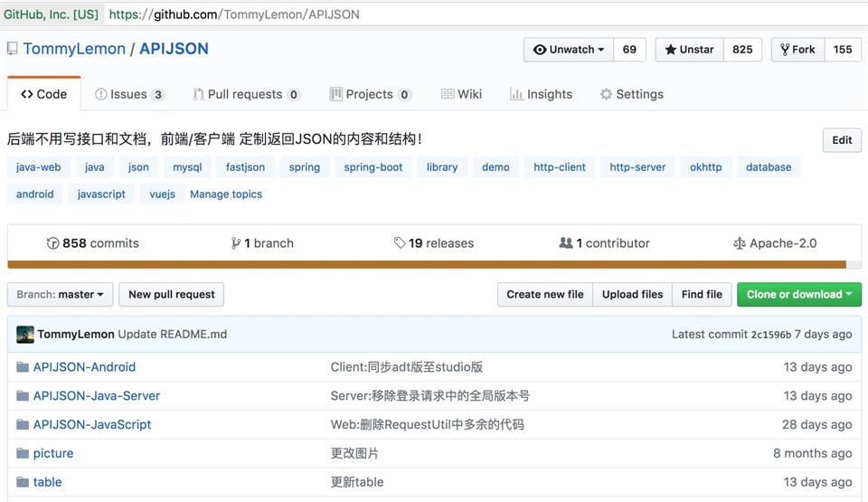Click the Pull requests tab icon

(x=198, y=94)
